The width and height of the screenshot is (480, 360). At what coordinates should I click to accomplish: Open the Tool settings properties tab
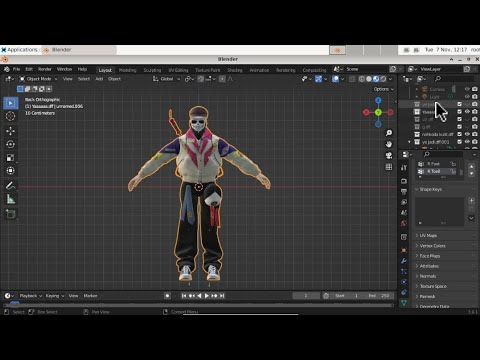[x=404, y=168]
